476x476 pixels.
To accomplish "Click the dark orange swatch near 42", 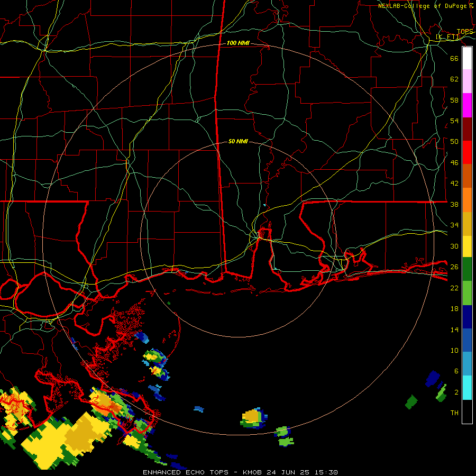I will coord(467,176).
